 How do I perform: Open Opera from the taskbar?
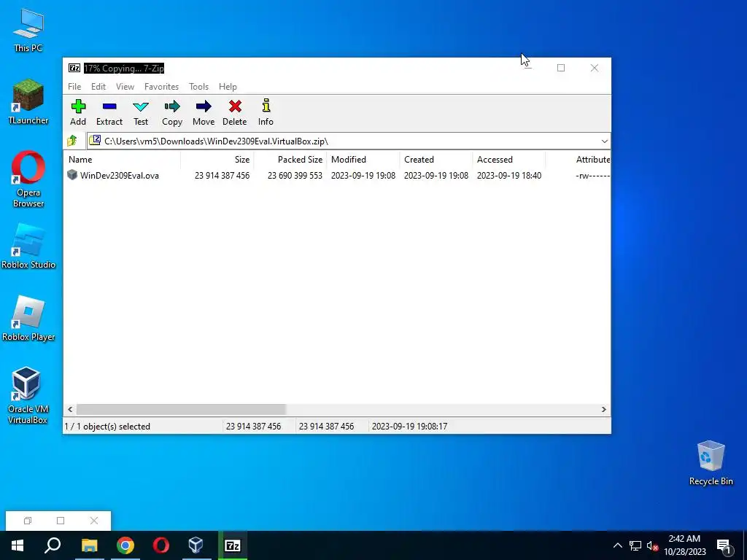pyautogui.click(x=161, y=545)
